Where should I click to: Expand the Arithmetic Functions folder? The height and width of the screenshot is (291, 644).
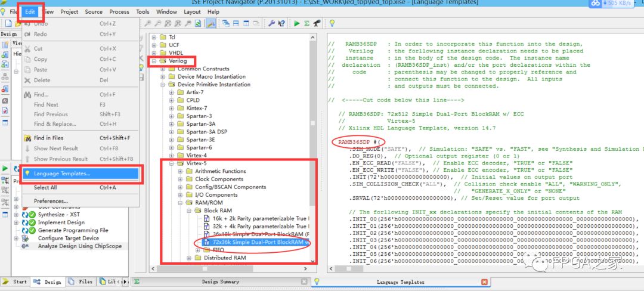[180, 171]
